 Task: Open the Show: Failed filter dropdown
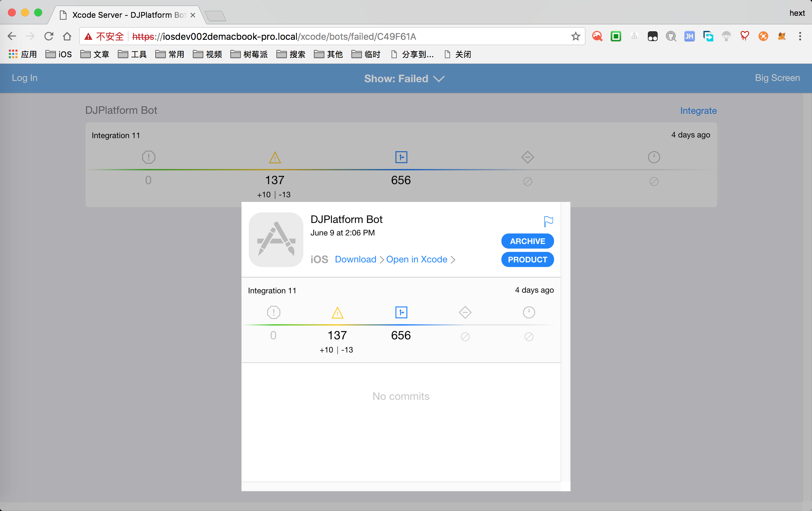(x=404, y=79)
